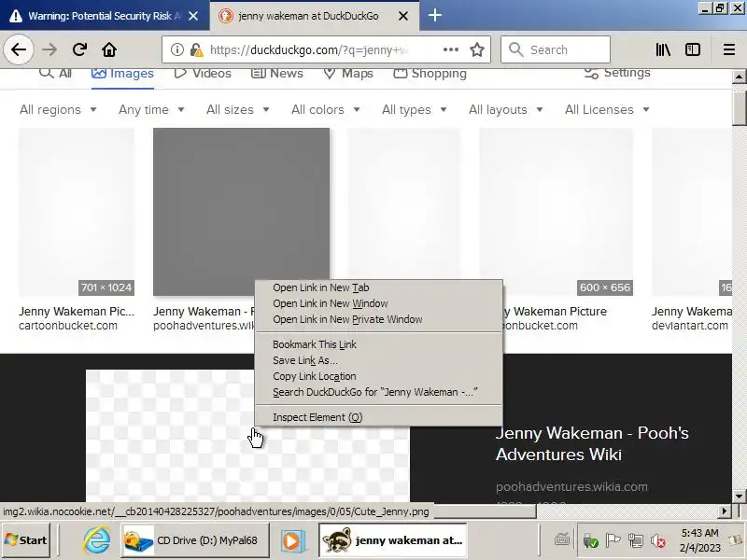
Task: Switch to Maps search tab
Action: (348, 74)
